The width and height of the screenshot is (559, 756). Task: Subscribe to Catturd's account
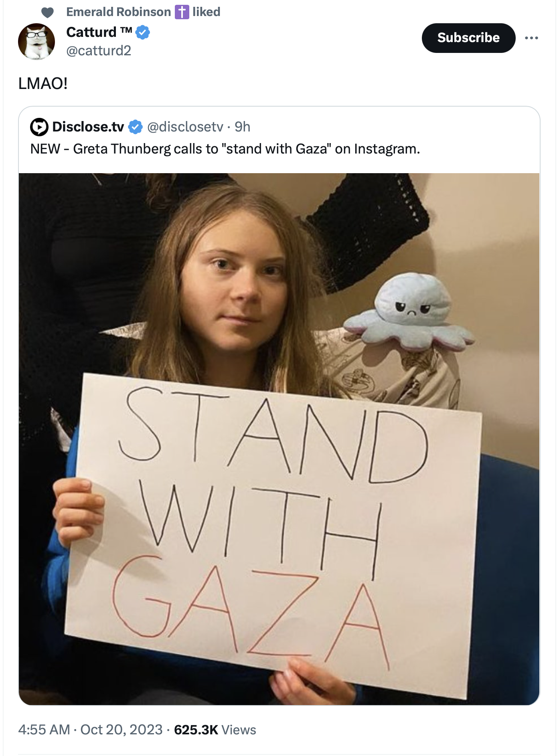(468, 38)
